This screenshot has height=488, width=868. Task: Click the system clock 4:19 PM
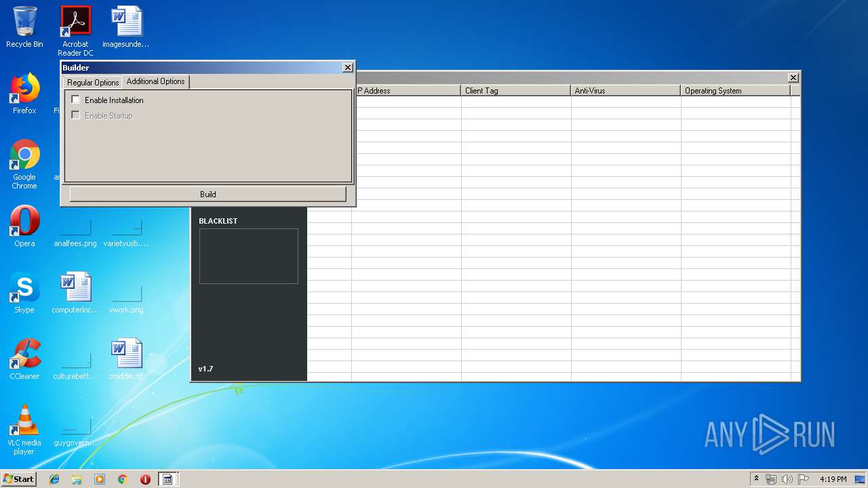pyautogui.click(x=833, y=479)
